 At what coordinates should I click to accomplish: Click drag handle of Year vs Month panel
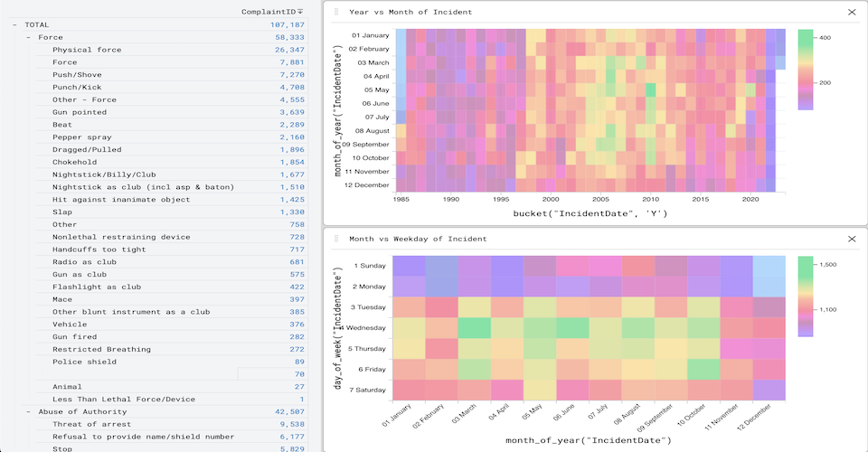(x=336, y=12)
